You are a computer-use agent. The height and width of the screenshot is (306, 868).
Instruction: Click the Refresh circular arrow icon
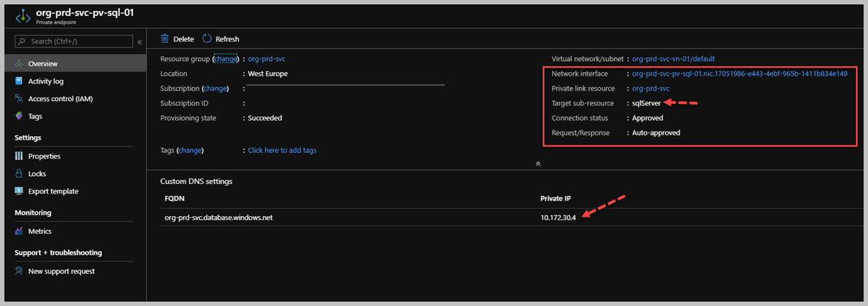(207, 39)
